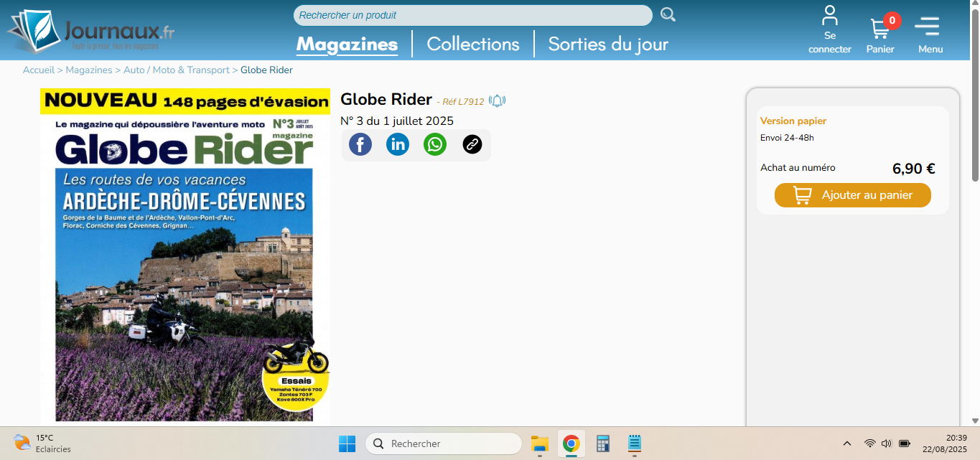Go to Accueil breadcrumb link
Screen dimensions: 980x460
[38, 70]
